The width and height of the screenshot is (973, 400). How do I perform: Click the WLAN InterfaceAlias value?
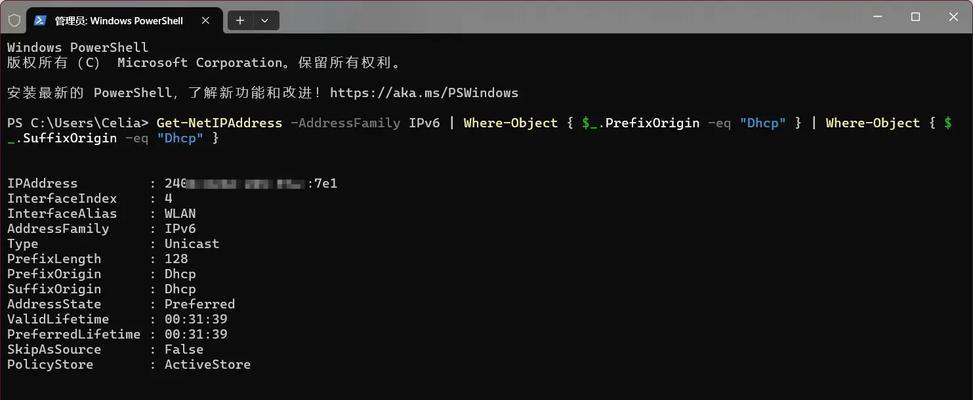(180, 213)
